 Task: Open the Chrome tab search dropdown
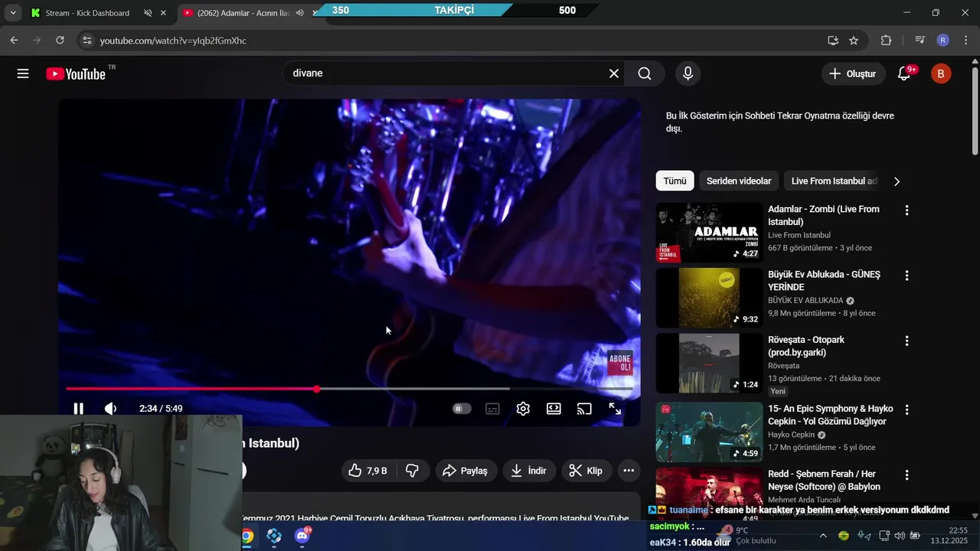[12, 13]
